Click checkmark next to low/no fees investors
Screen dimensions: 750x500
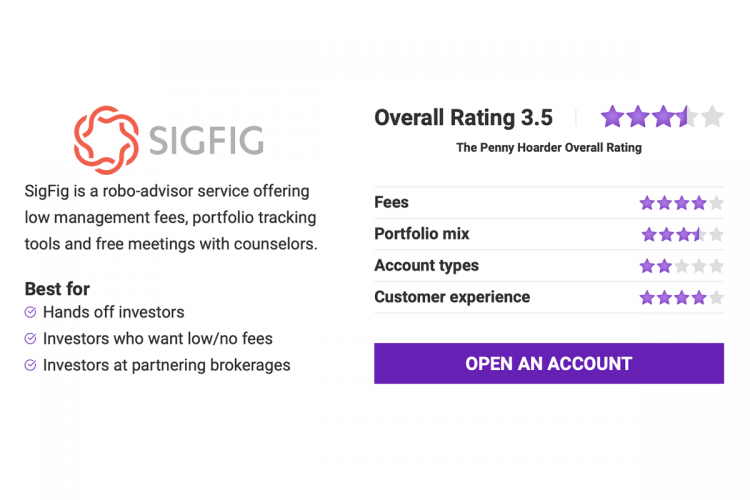30,339
